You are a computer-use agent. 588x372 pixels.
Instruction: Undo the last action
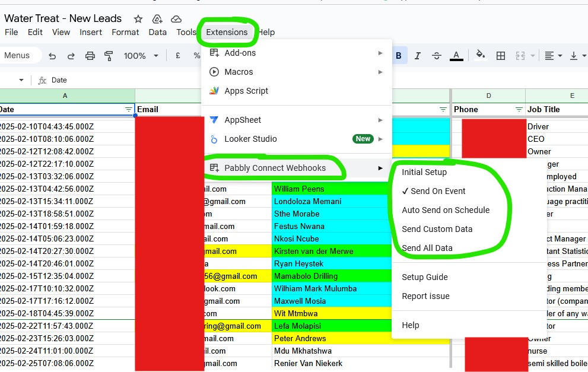(x=52, y=56)
